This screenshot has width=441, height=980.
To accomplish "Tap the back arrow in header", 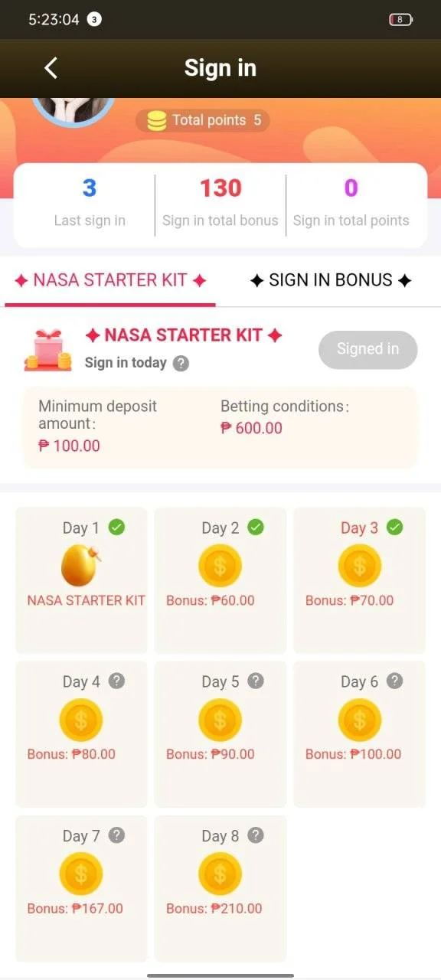I will (x=51, y=68).
